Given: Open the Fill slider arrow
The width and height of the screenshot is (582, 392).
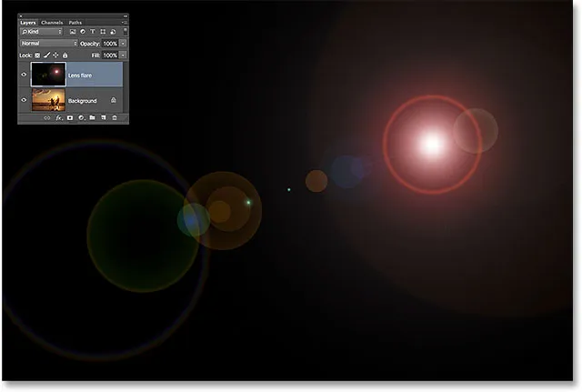Looking at the screenshot, I should click(x=123, y=55).
